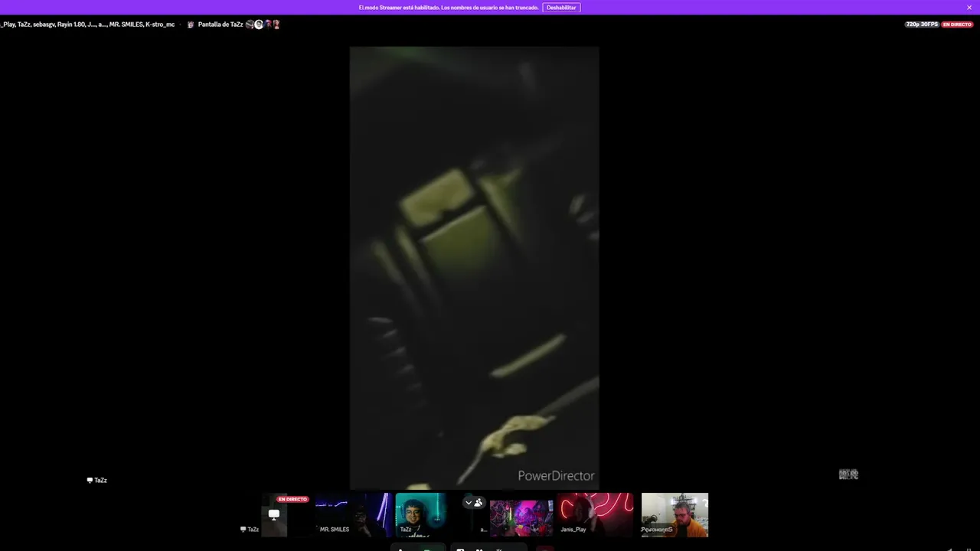Click the call participants name list at top
980x551 pixels.
click(87, 24)
